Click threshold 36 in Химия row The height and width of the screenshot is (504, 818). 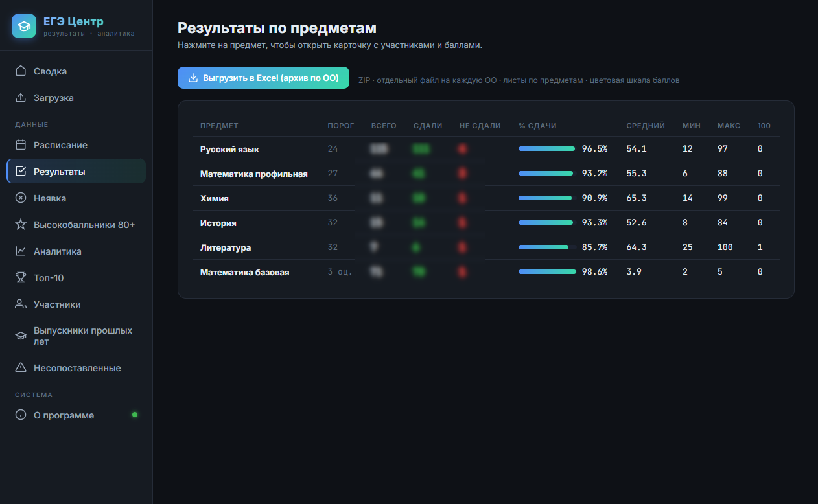[x=333, y=198]
